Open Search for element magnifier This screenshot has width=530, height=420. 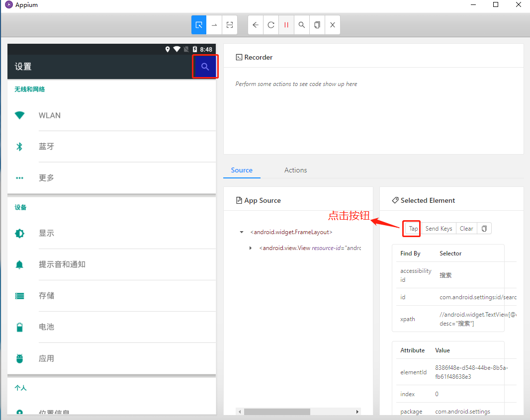point(301,25)
